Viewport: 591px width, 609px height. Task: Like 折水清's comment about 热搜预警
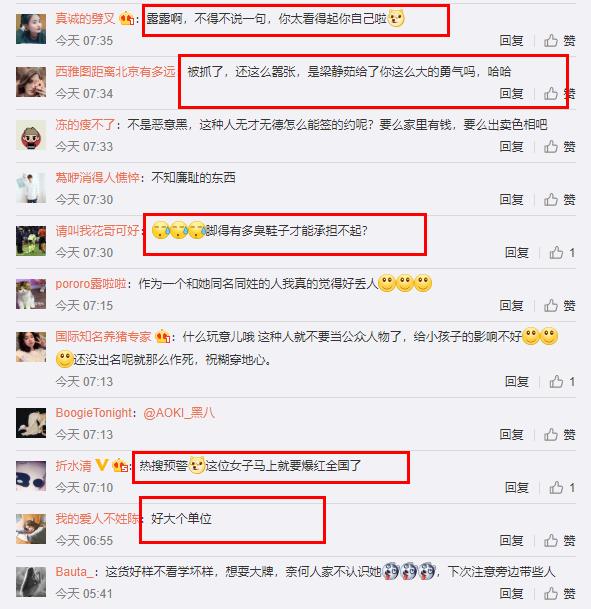click(x=561, y=487)
